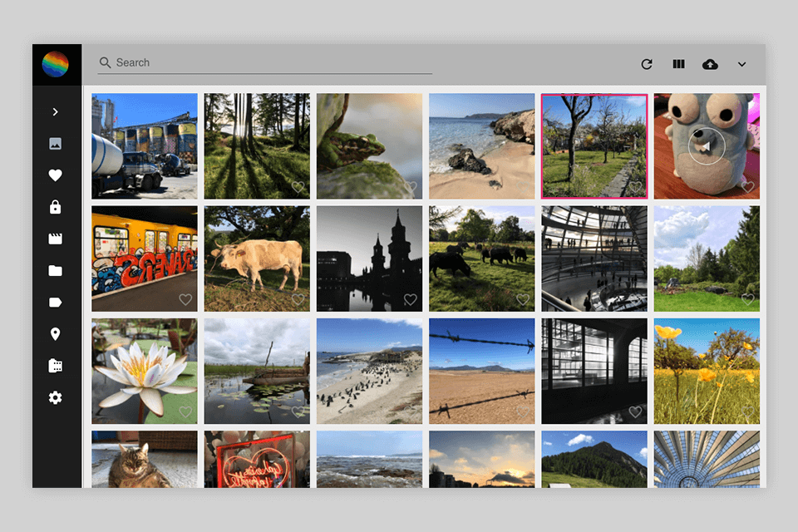This screenshot has width=798, height=532.
Task: Favorite the frog photo
Action: click(x=410, y=187)
